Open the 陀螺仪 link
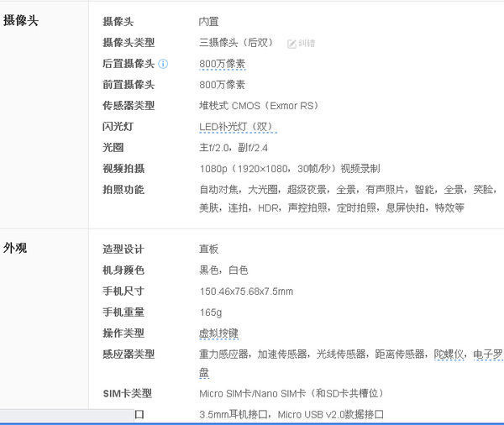The height and width of the screenshot is (425, 504). pos(449,354)
